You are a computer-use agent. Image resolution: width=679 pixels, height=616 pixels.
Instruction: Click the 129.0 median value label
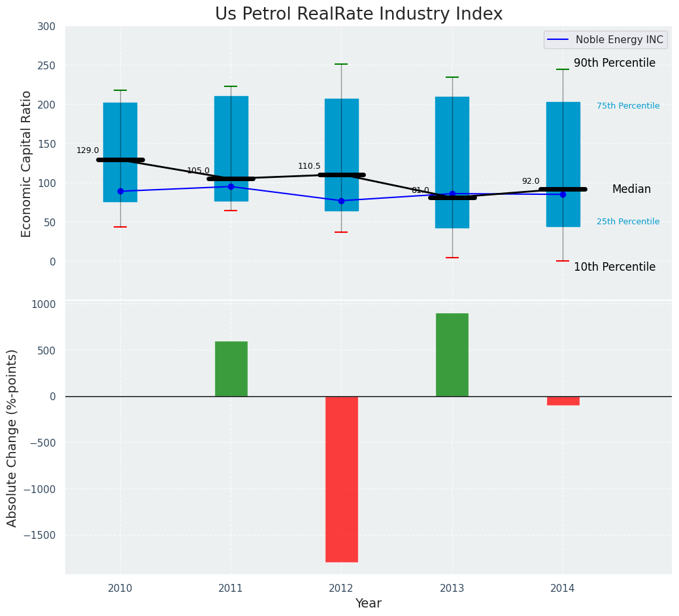tap(88, 150)
